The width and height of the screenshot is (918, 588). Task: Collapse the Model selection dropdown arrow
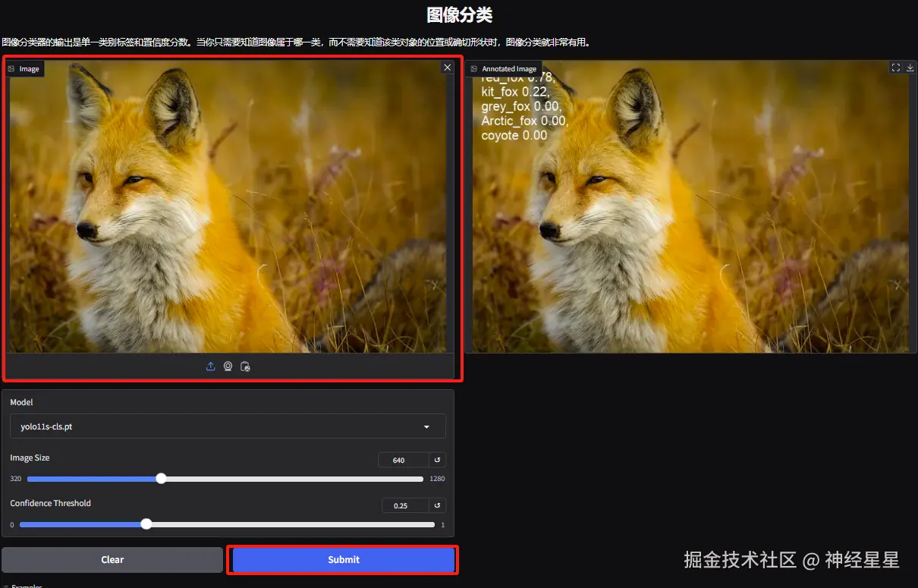point(426,426)
